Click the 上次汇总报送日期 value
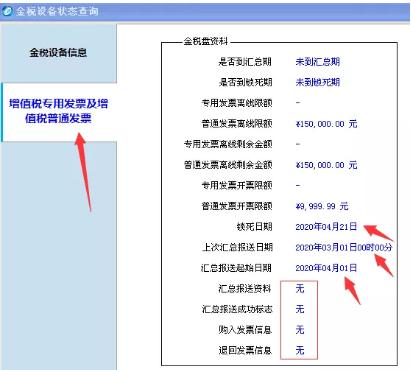The image size is (411, 370). click(x=344, y=247)
